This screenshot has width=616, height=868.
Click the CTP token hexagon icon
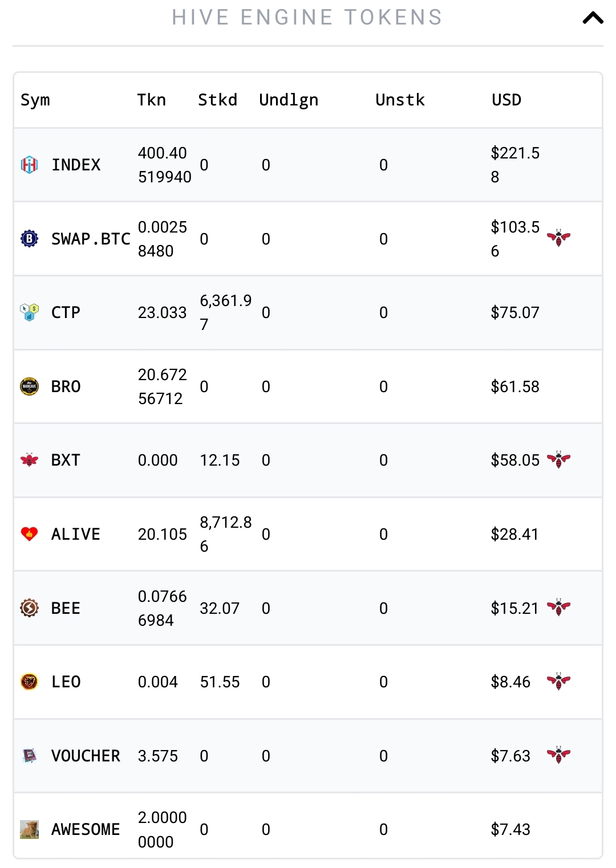pyautogui.click(x=30, y=312)
